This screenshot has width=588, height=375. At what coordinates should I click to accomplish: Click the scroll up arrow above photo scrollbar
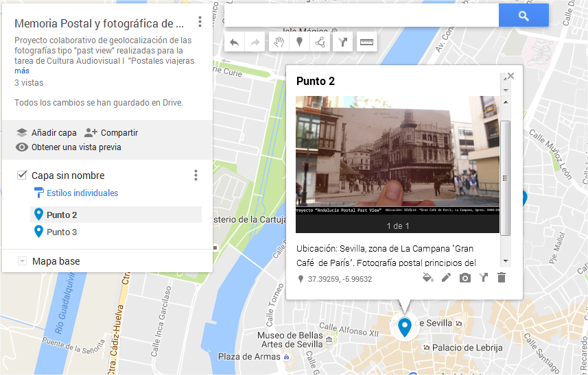(506, 102)
